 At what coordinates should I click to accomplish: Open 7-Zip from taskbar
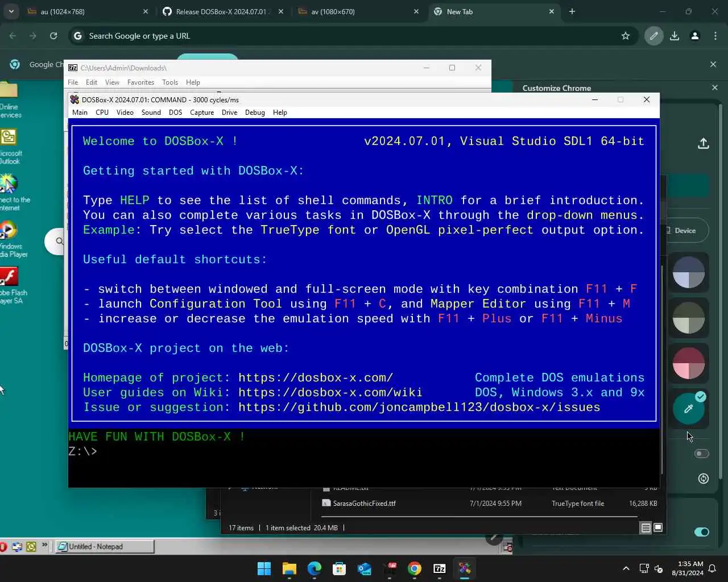click(440, 568)
